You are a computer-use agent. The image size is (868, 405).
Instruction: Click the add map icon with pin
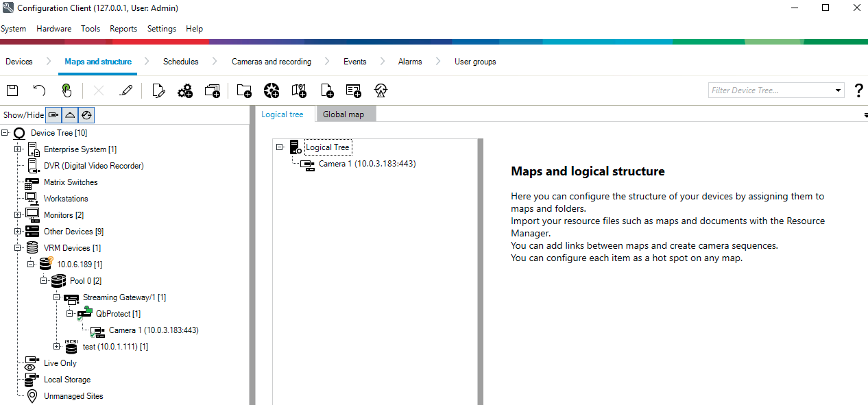point(299,90)
